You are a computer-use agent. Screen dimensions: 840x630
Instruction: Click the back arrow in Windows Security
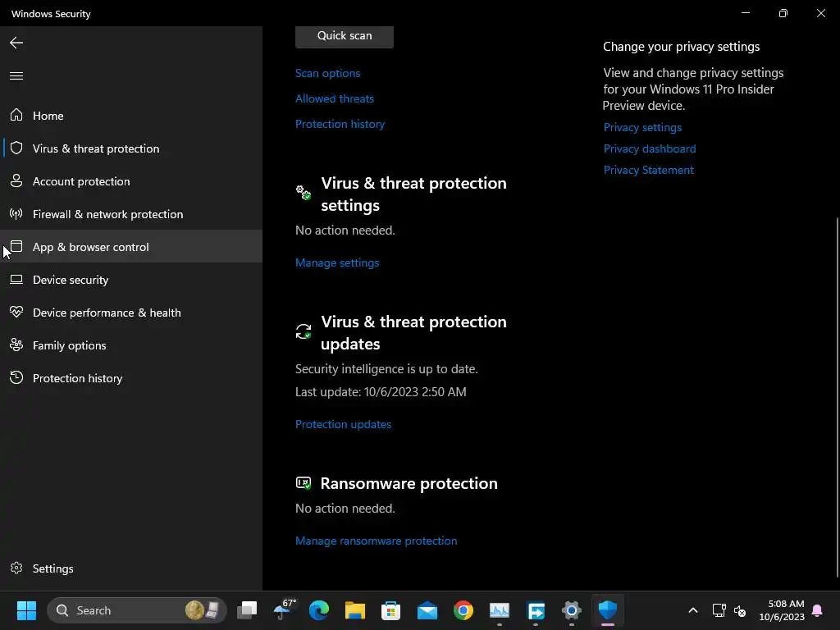click(x=16, y=43)
